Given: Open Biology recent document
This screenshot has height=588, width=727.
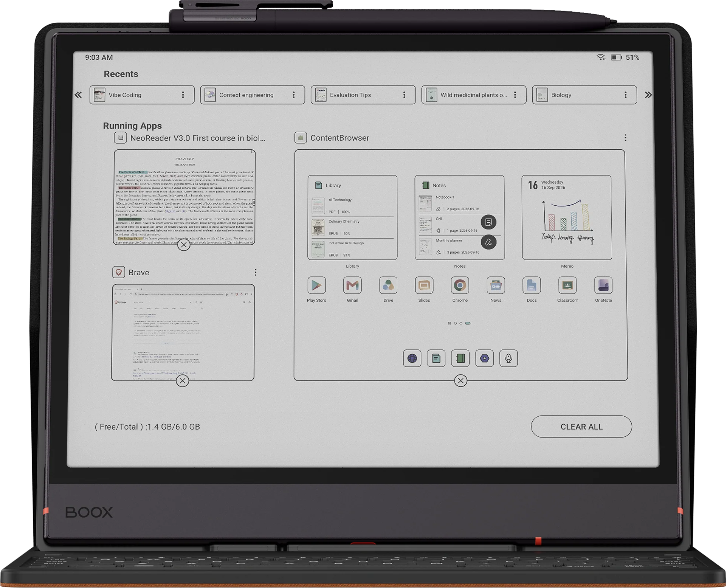Looking at the screenshot, I should (584, 95).
